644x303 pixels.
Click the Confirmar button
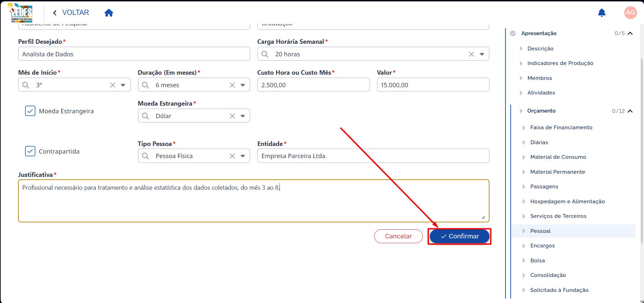click(x=459, y=236)
